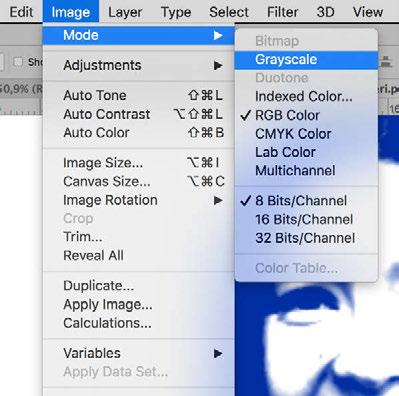Open the Layer menu
Screen dimensions: 399x396
(125, 12)
